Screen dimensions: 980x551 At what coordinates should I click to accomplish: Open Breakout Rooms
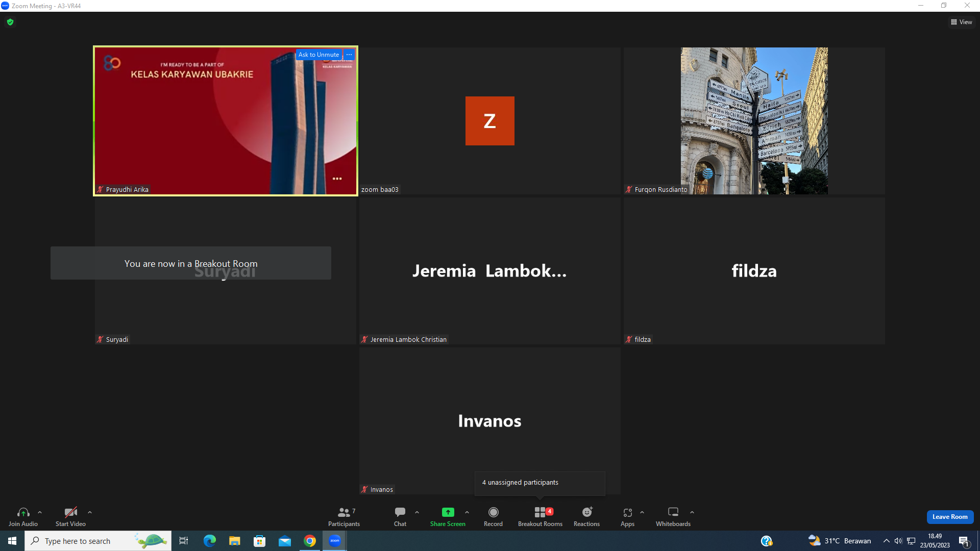(x=540, y=516)
